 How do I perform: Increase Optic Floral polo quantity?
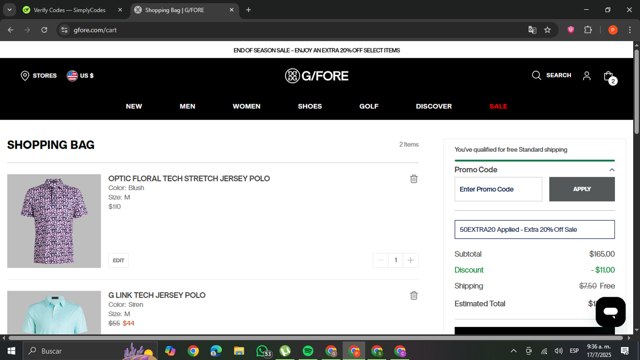coord(411,260)
